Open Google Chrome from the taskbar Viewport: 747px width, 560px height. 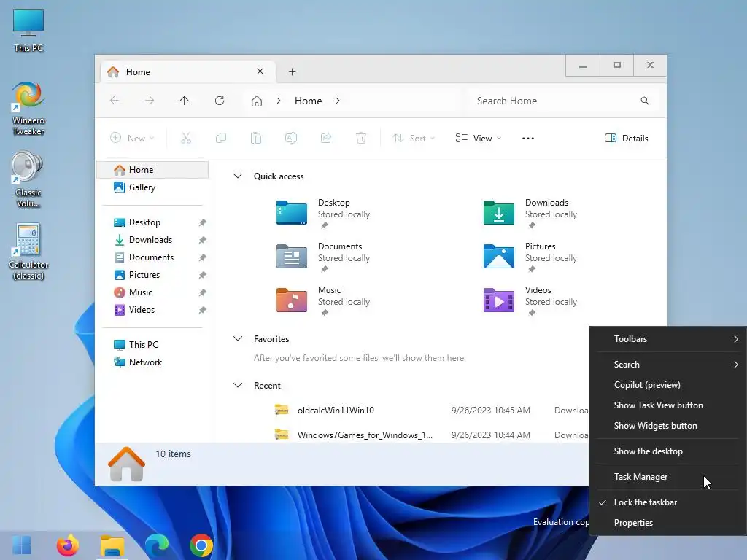pyautogui.click(x=201, y=545)
